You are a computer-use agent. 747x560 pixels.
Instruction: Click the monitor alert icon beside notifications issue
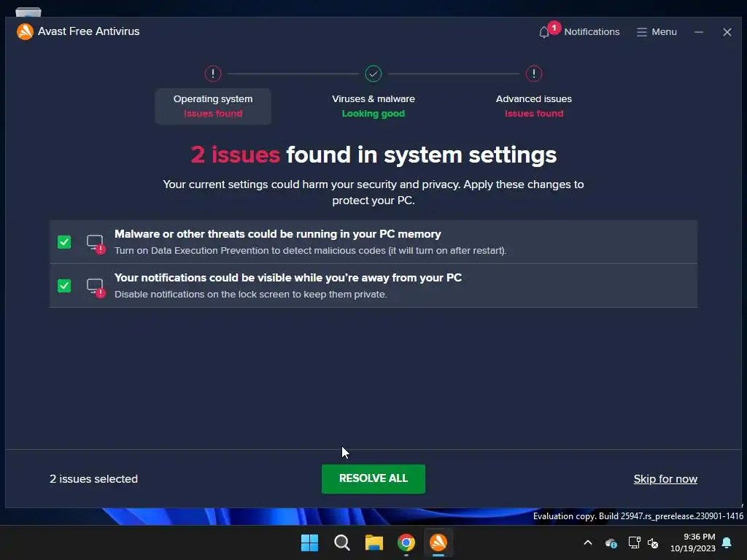coord(96,287)
